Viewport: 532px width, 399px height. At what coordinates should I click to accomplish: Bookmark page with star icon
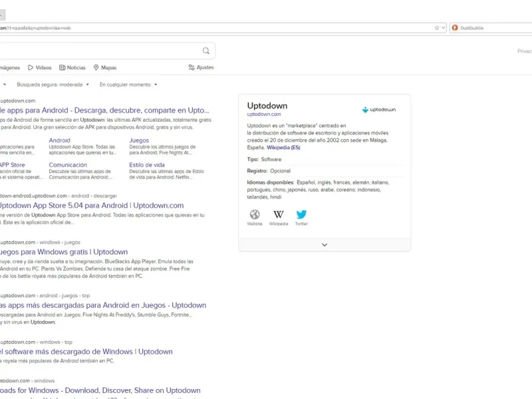point(437,28)
